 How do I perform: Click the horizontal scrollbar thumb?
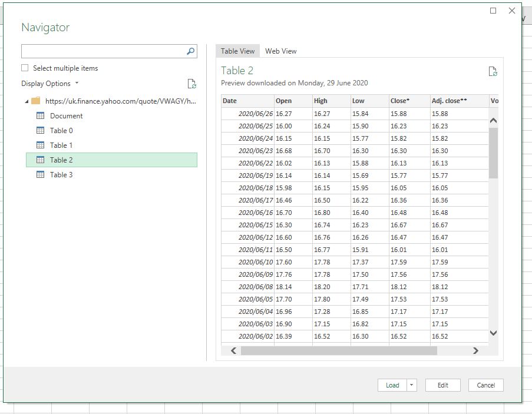pos(339,350)
